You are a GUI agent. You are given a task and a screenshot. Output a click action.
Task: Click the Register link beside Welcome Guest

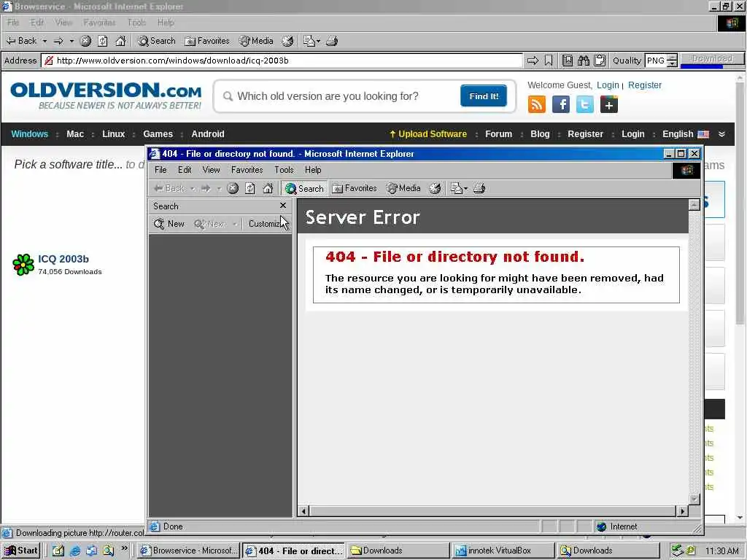click(x=645, y=85)
